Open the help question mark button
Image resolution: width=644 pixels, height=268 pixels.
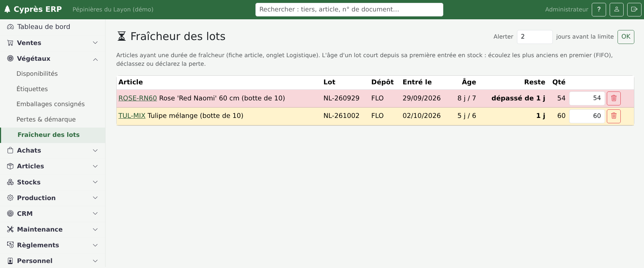(x=599, y=10)
